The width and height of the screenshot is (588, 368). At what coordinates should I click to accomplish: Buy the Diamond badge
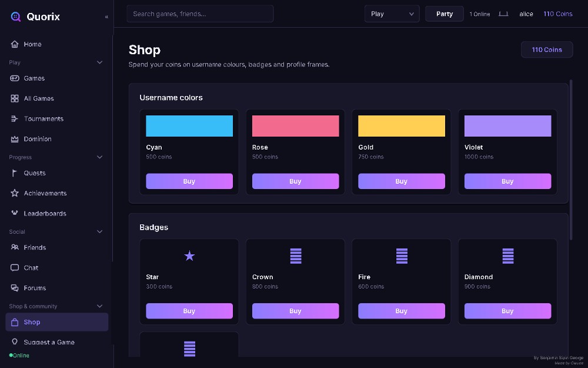click(508, 311)
